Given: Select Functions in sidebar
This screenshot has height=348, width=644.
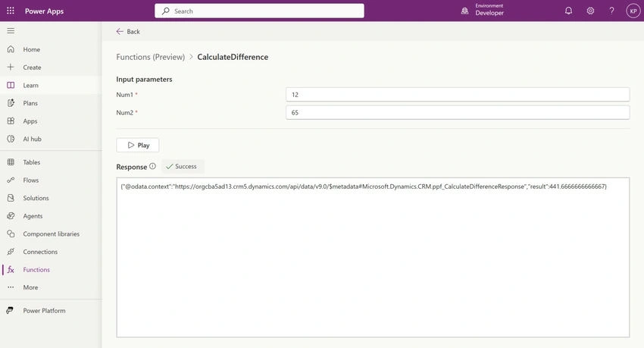Looking at the screenshot, I should pyautogui.click(x=51, y=269).
